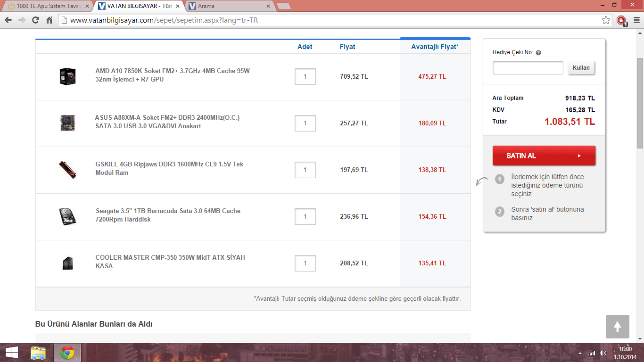Image resolution: width=644 pixels, height=362 pixels.
Task: Click the help icon beside Hediye Çeki No
Action: pyautogui.click(x=538, y=53)
